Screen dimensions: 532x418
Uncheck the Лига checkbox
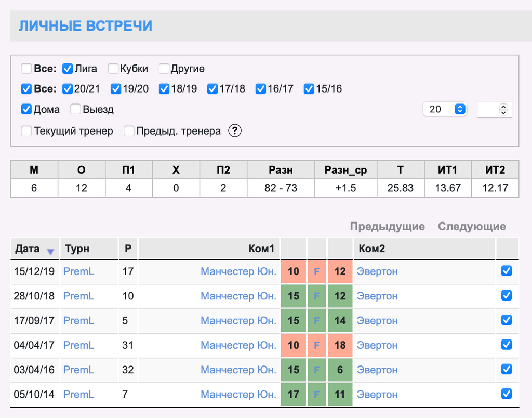[68, 69]
